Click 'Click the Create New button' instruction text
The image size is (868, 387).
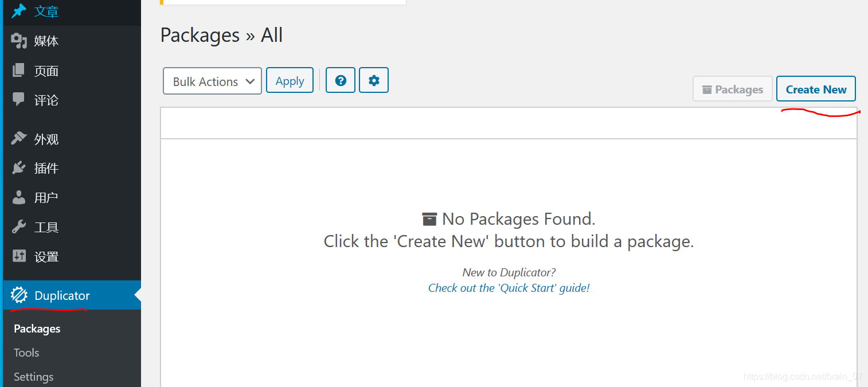(509, 241)
